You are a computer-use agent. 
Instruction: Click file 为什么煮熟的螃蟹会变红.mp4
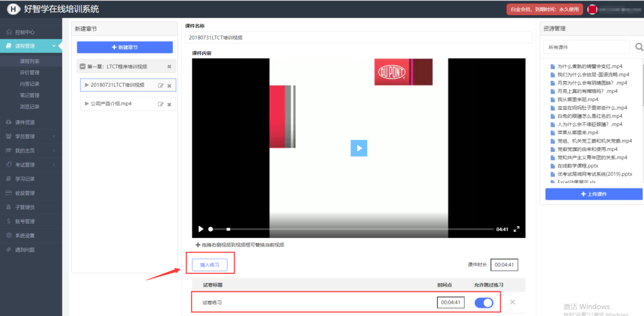(589, 66)
